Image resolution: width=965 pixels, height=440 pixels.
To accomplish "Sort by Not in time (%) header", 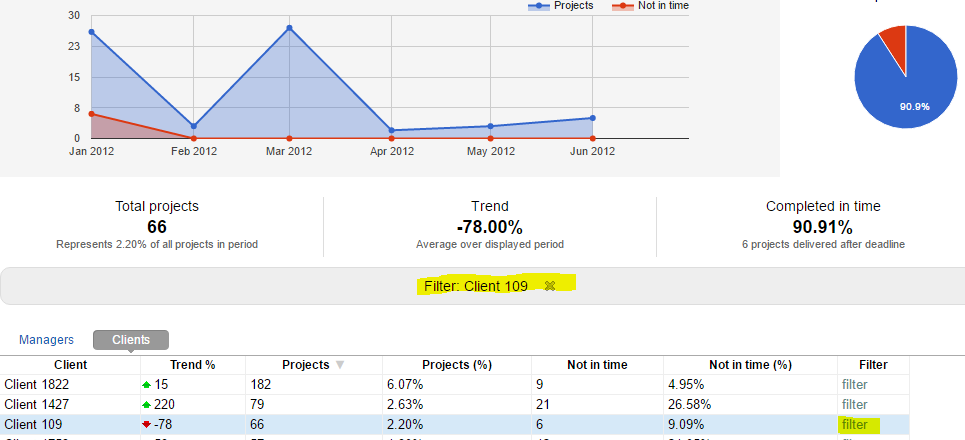I will pos(750,365).
